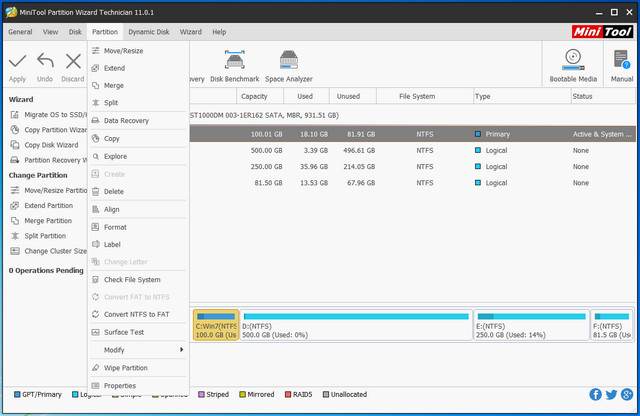This screenshot has width=640, height=416.
Task: Click the MiniTool logo
Action: tap(602, 31)
